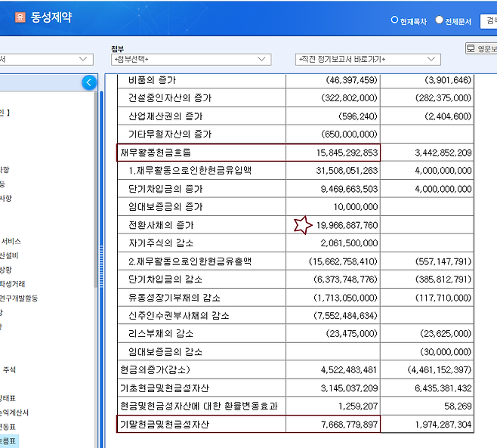Viewport: 497px width, 448px height.
Task: Click the 동성제약 company name
Action: pos(52,17)
